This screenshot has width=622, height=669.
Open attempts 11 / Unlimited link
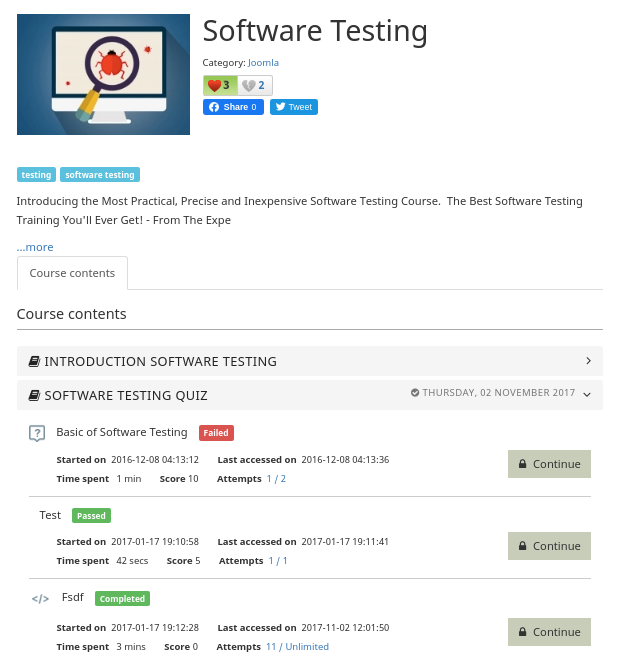coord(297,647)
